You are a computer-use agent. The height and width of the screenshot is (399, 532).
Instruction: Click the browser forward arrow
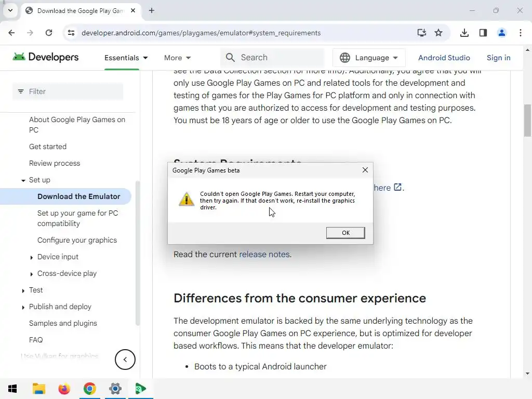30,33
